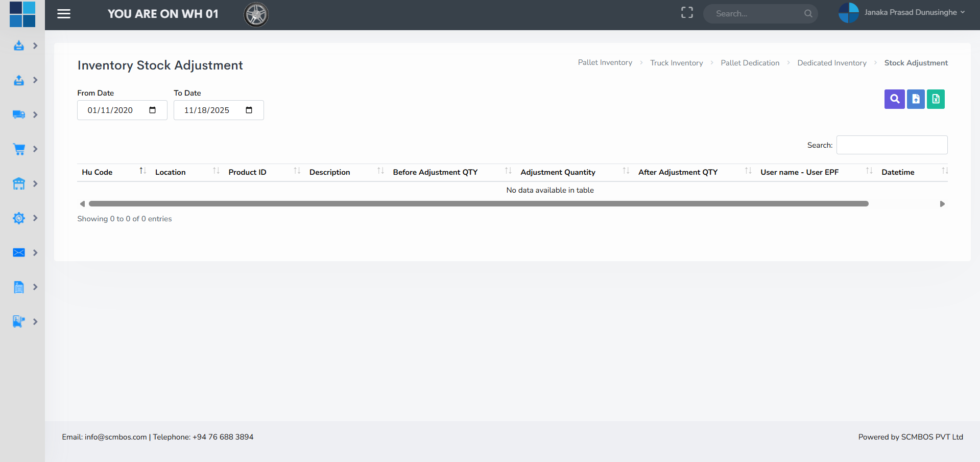
Task: Open the Truck Inventory link
Action: tap(676, 63)
